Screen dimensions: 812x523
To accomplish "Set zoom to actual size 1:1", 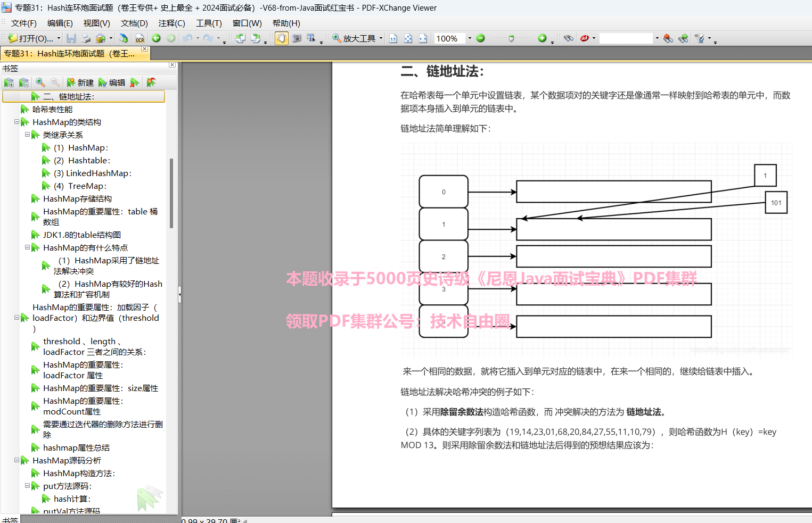I will click(x=393, y=38).
